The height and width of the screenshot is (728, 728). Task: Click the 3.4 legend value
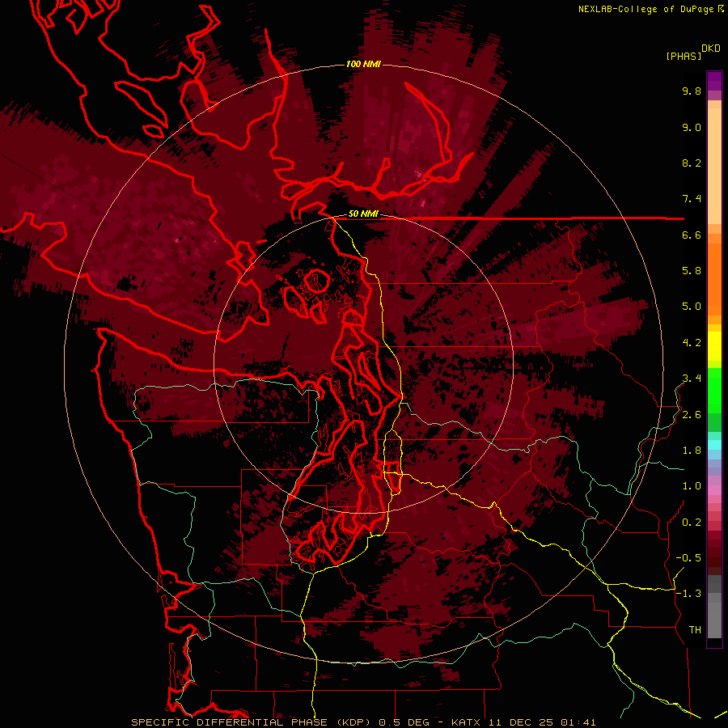[692, 379]
